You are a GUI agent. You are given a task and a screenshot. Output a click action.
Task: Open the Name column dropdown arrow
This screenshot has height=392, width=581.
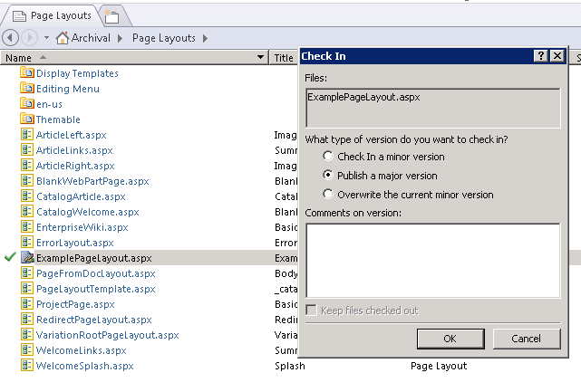click(x=261, y=58)
